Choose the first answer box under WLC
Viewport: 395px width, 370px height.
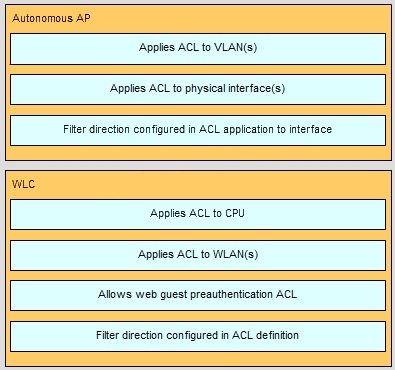(198, 214)
